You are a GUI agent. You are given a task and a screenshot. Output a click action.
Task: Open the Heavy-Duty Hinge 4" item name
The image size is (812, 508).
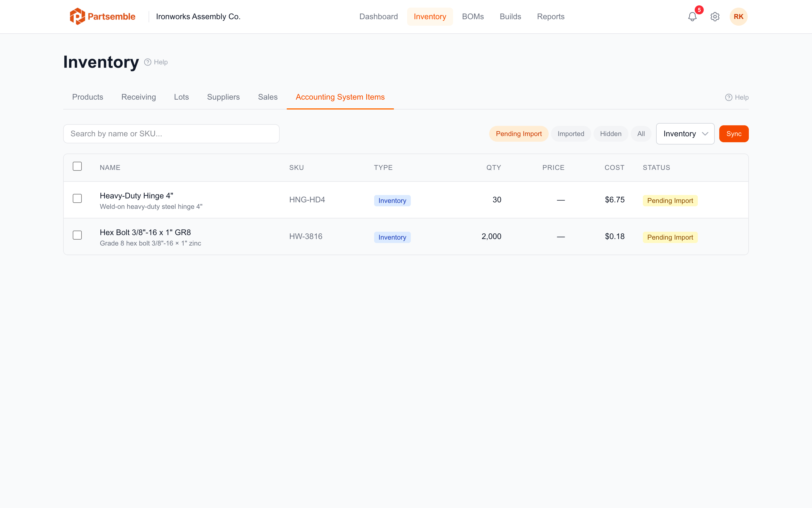[x=136, y=196]
